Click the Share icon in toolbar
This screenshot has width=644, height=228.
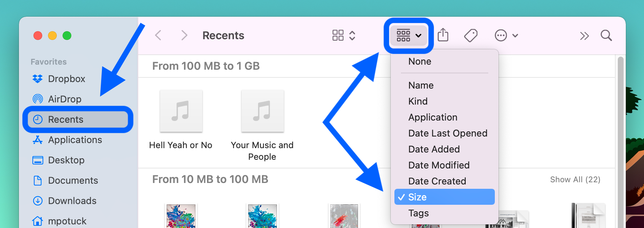(443, 35)
